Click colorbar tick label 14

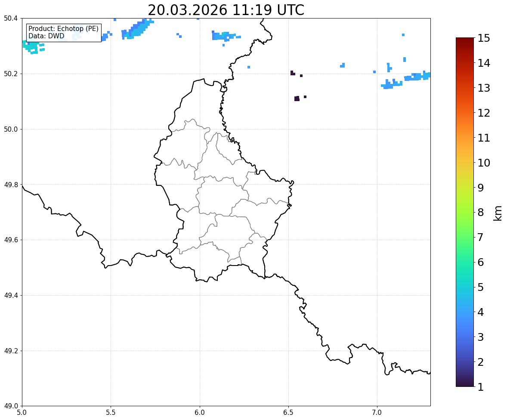click(x=484, y=63)
